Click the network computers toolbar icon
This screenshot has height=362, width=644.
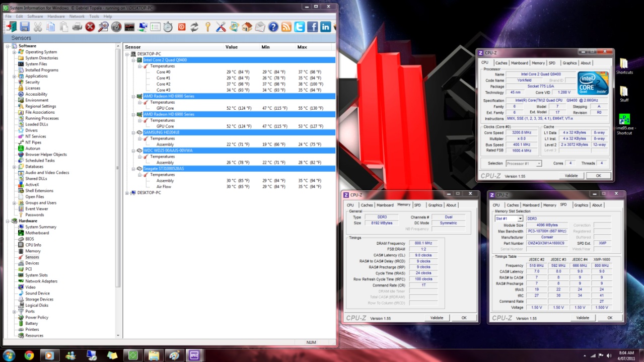click(142, 27)
